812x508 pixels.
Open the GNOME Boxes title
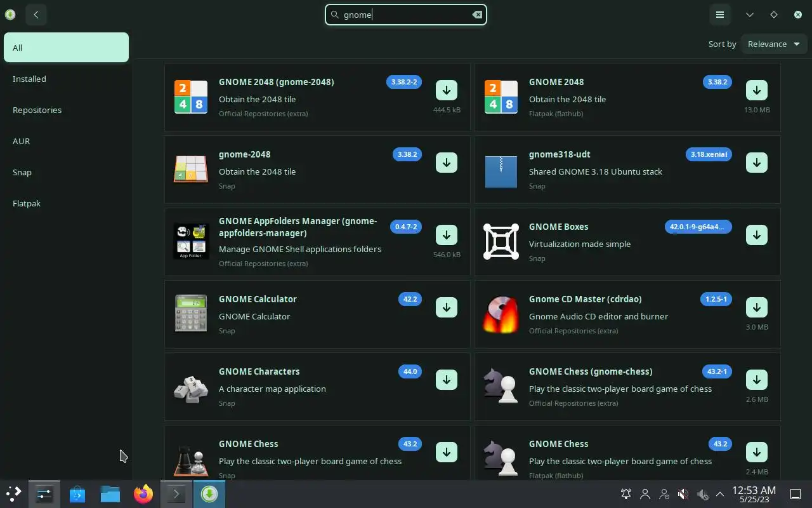(x=559, y=227)
